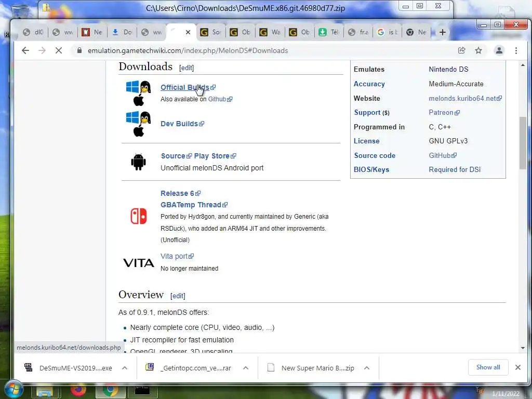Screen dimensions: 532x399
Task: Switch to the 'fr.a' tab
Action: (358, 32)
